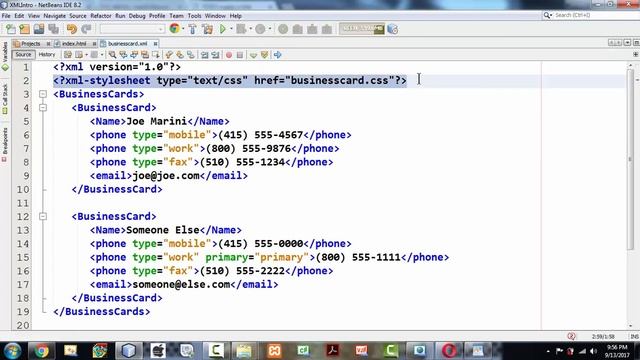Click the vertical editor scrollbar
640x360 pixels.
click(630, 159)
